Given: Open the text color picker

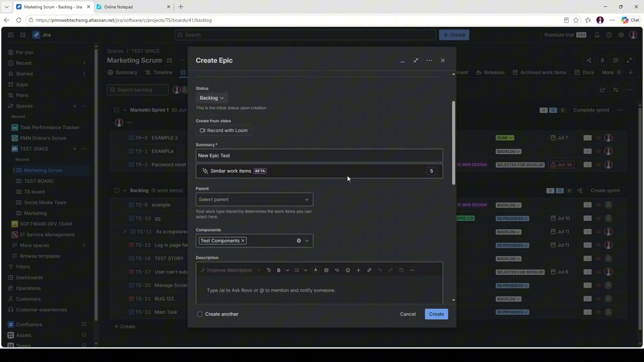Looking at the screenshot, I should click(315, 270).
